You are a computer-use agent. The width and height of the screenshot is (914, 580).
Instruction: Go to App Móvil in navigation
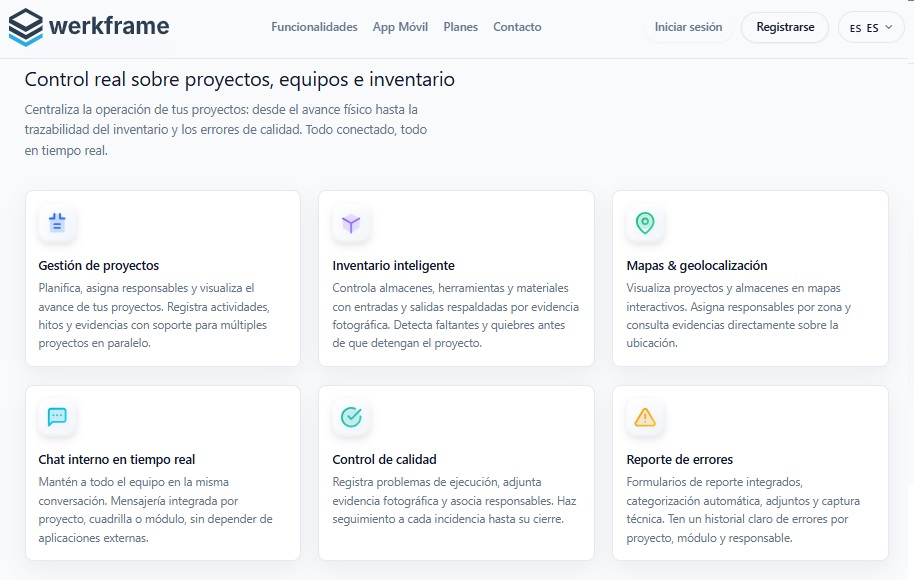[x=400, y=28]
